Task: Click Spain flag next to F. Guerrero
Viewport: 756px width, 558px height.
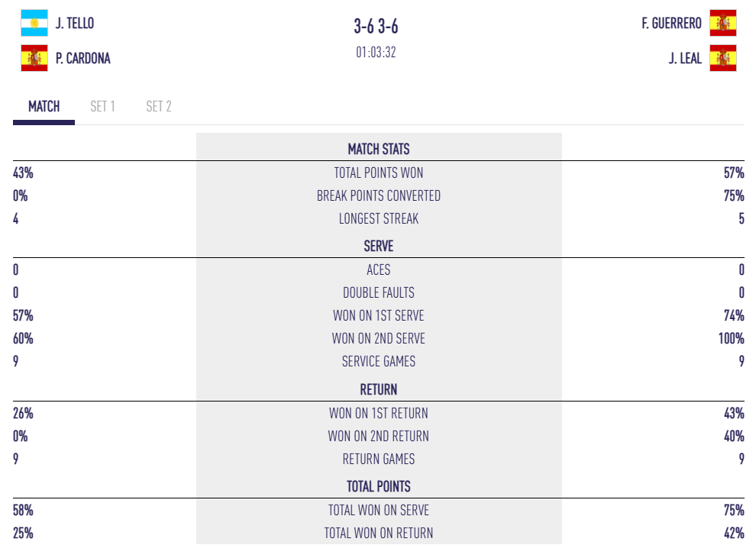Action: pos(722,23)
